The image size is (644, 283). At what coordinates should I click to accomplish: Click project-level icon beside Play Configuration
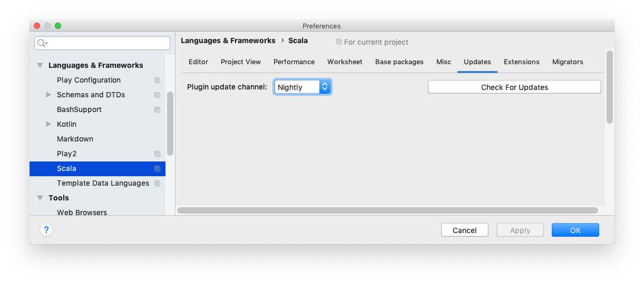[157, 80]
